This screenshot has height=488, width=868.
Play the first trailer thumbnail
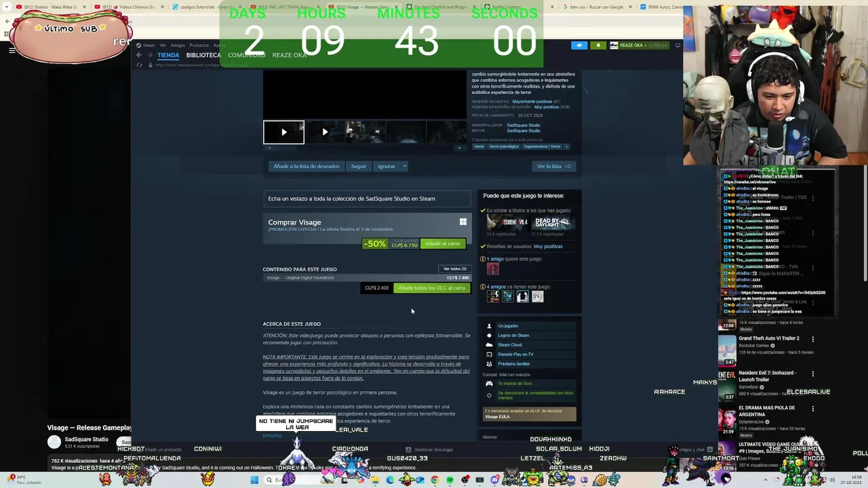pos(283,132)
